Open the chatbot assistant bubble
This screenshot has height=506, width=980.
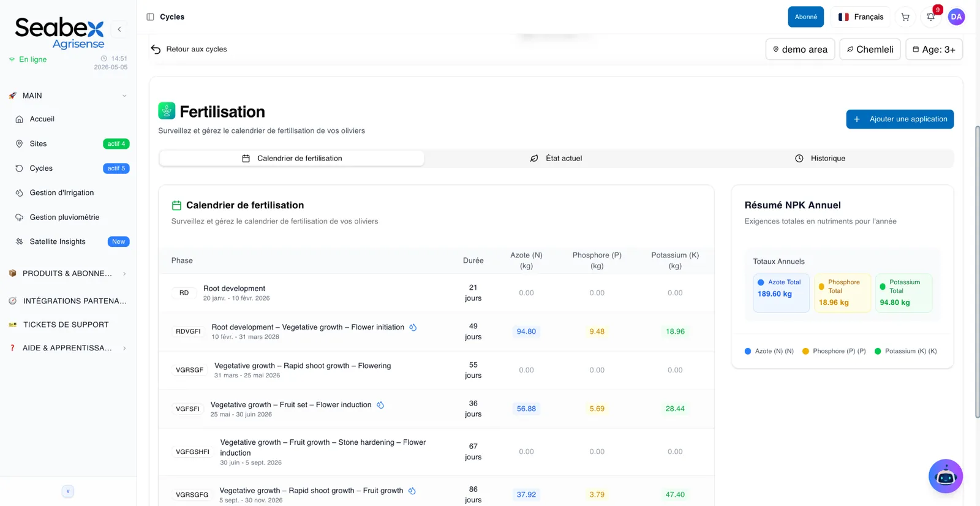click(946, 476)
